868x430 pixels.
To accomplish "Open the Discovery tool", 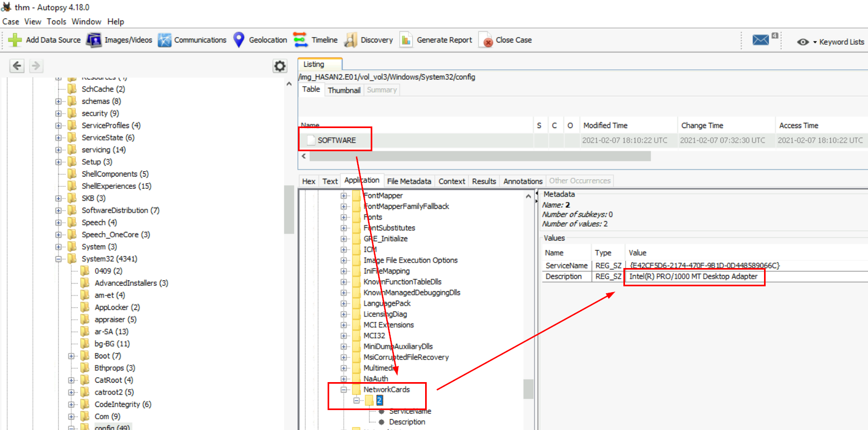I will pyautogui.click(x=351, y=40).
